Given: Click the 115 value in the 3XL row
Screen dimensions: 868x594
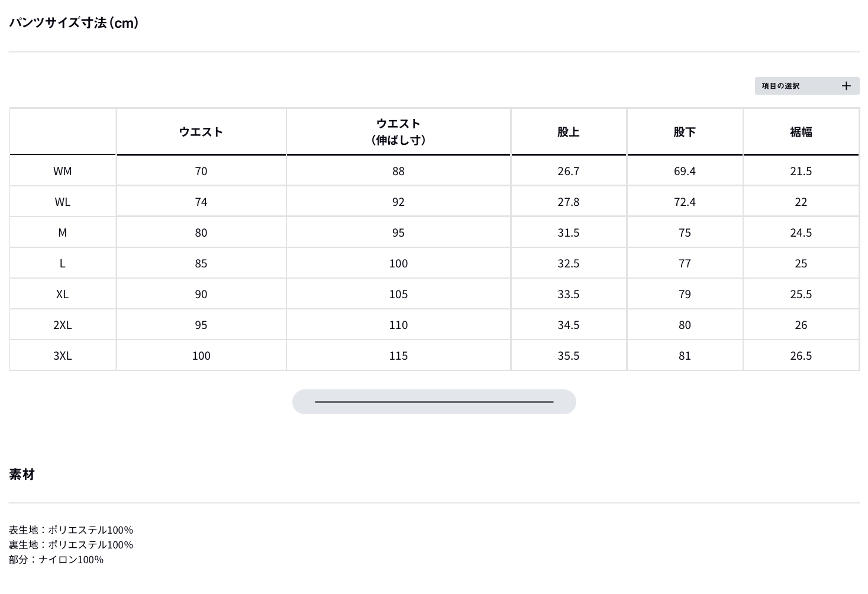Looking at the screenshot, I should pyautogui.click(x=398, y=356).
